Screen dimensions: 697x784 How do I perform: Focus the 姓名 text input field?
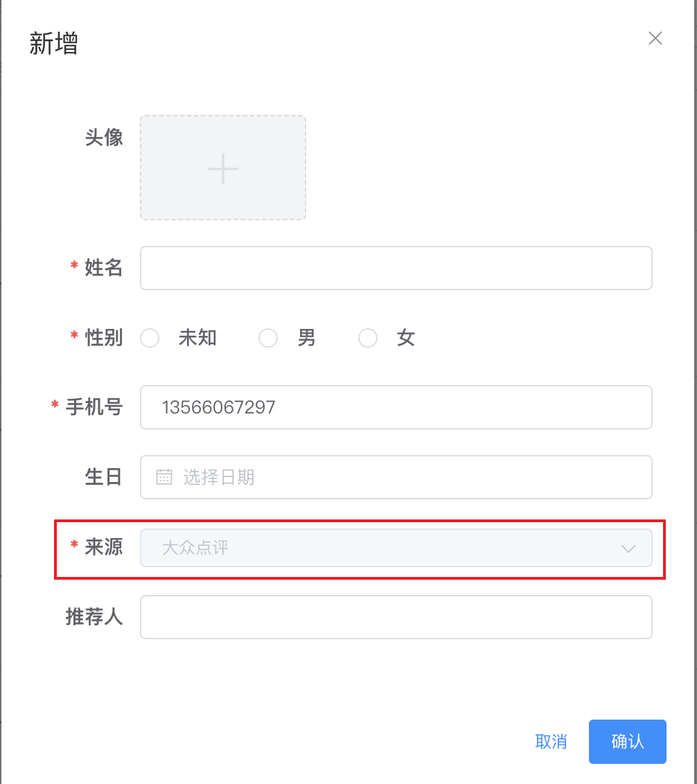[x=396, y=268]
